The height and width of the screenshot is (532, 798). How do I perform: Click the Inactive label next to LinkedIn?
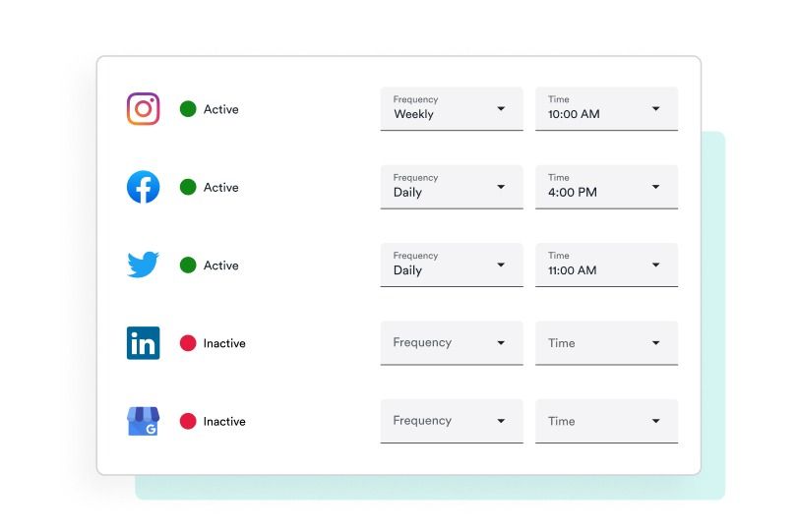pos(224,343)
